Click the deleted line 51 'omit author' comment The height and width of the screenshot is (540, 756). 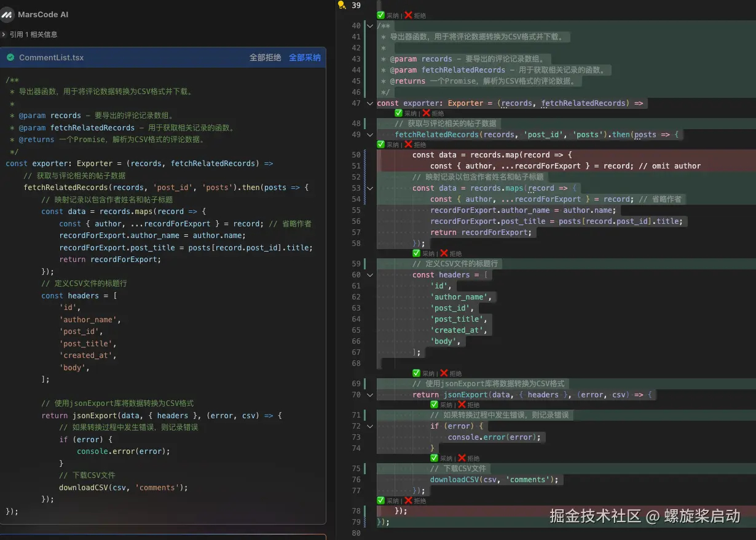pos(670,166)
